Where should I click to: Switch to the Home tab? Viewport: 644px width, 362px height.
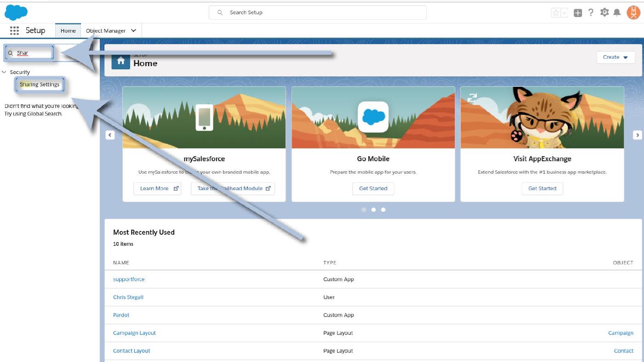68,31
